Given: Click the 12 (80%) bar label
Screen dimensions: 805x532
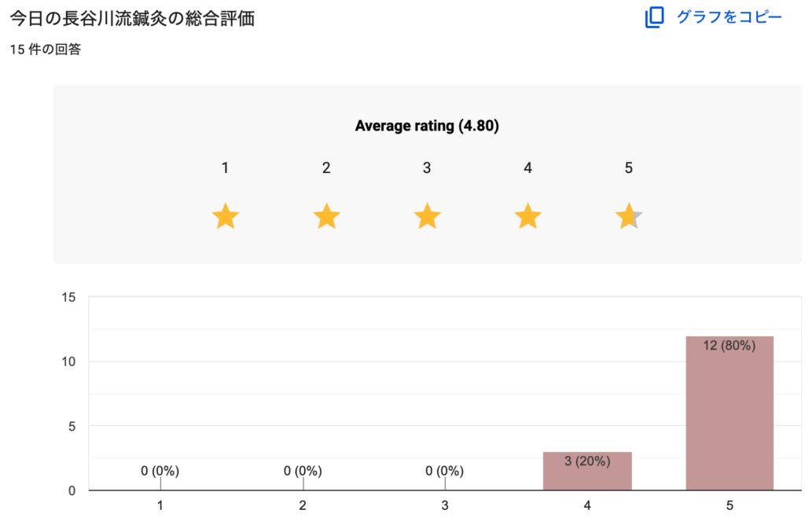Looking at the screenshot, I should coord(730,346).
